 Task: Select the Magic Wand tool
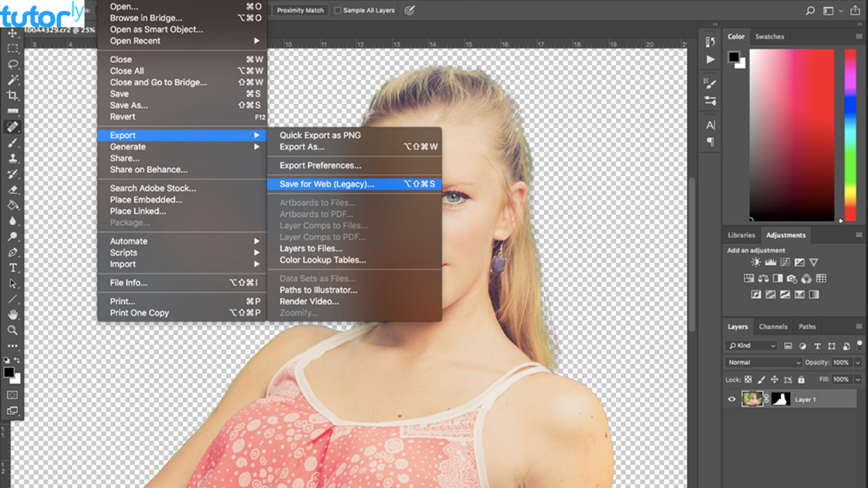click(x=12, y=80)
